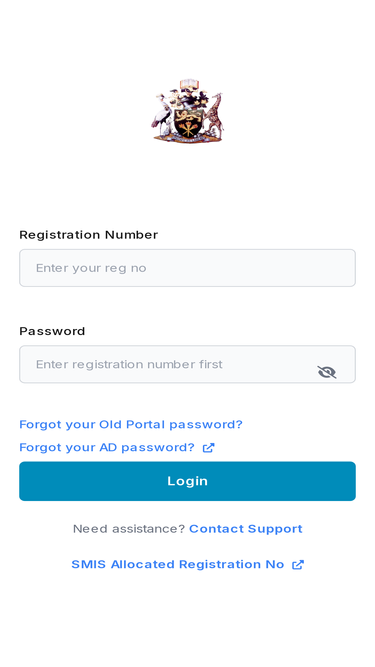Click the blue Login button
Image resolution: width=375 pixels, height=667 pixels.
[188, 481]
